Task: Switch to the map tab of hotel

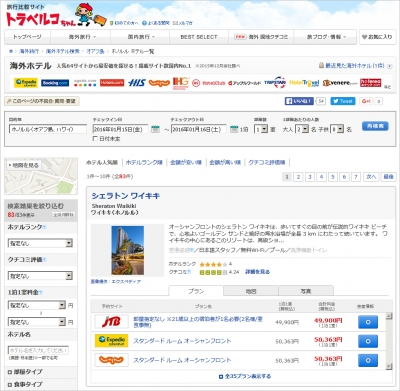Action: pyautogui.click(x=251, y=291)
